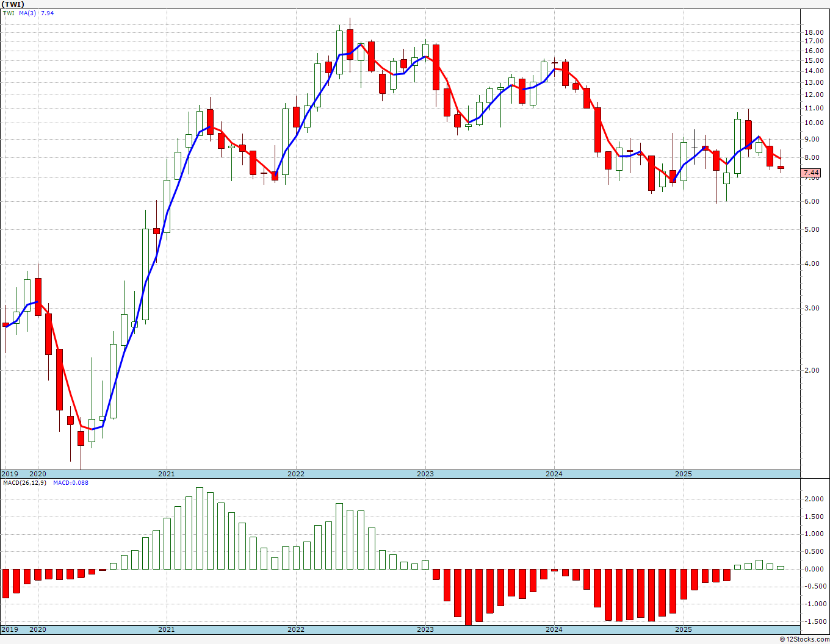Viewport: 830px width, 644px height.
Task: Click the 18.00 price axis label
Action: click(814, 32)
